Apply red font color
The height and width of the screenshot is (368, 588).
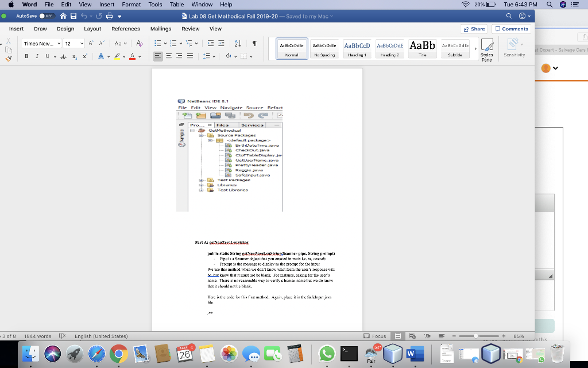[x=133, y=56]
